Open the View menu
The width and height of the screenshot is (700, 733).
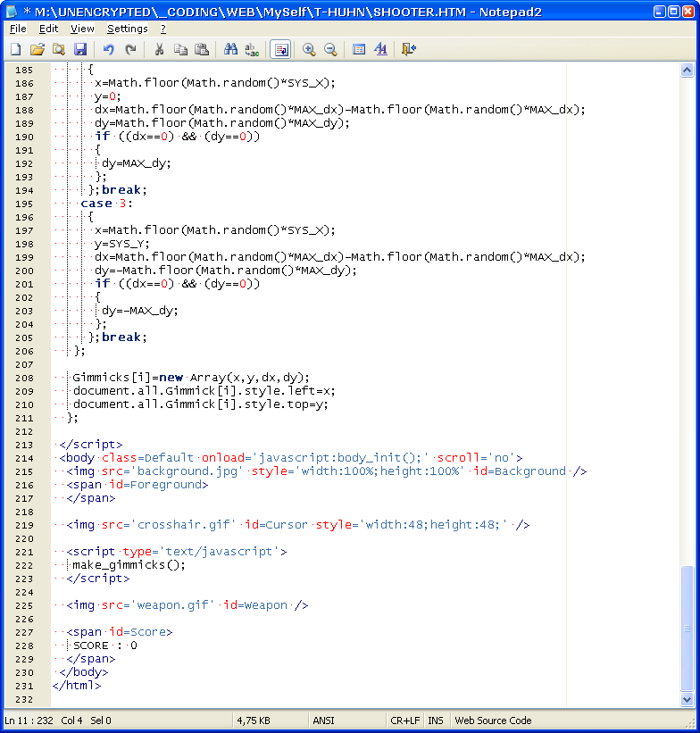point(82,29)
